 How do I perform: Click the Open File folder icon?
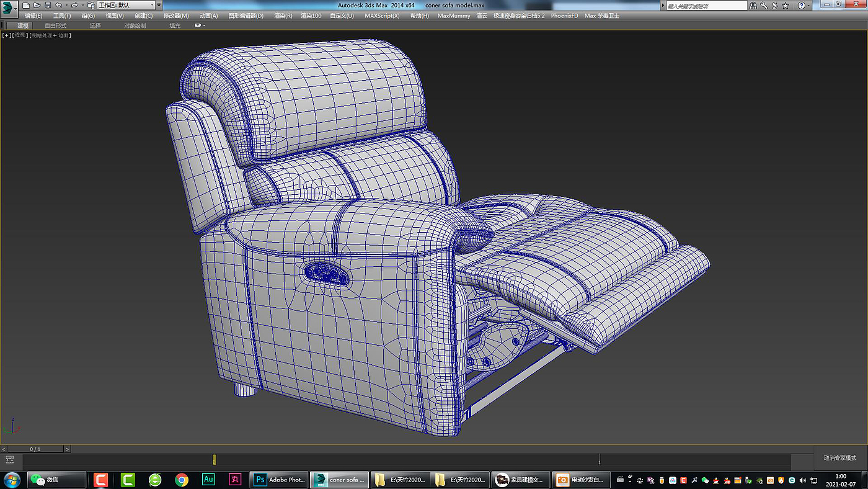coord(37,6)
